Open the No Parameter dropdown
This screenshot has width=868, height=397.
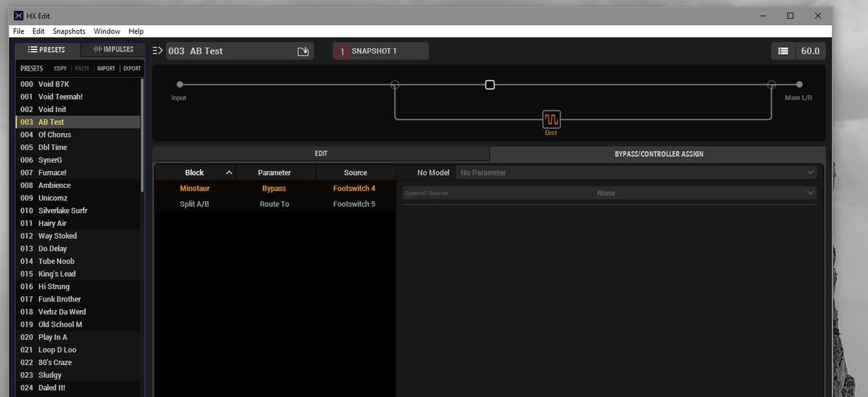637,172
